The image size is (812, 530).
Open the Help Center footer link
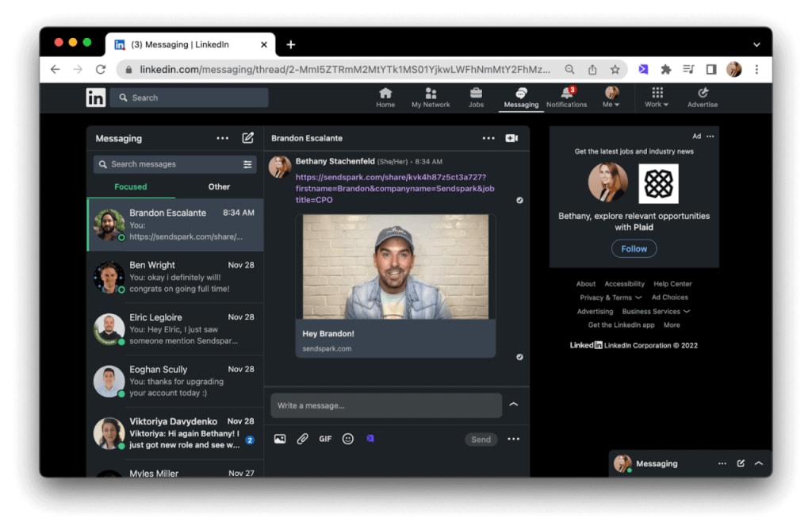pos(672,284)
